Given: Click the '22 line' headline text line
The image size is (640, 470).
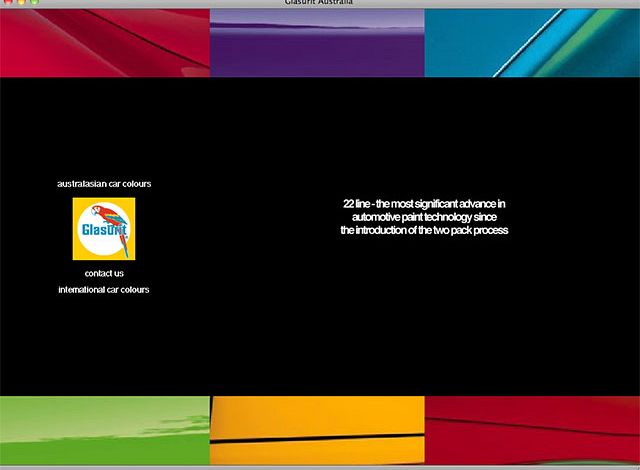Looking at the screenshot, I should pos(424,204).
